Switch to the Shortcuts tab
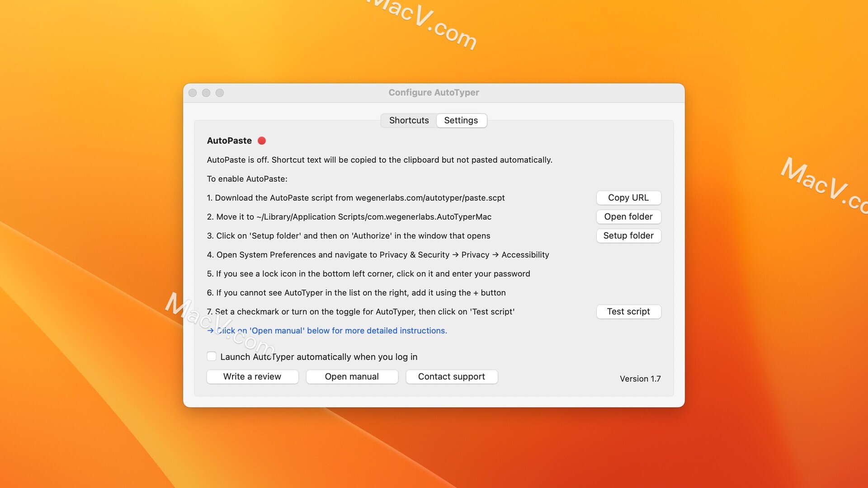 (408, 120)
